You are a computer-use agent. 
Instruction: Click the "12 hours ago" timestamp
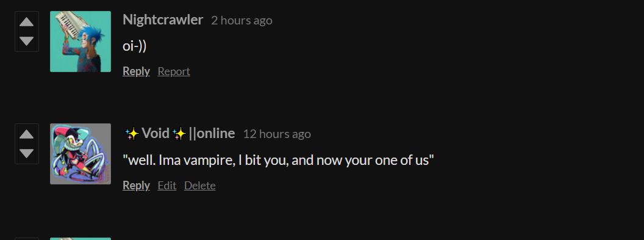(x=277, y=134)
